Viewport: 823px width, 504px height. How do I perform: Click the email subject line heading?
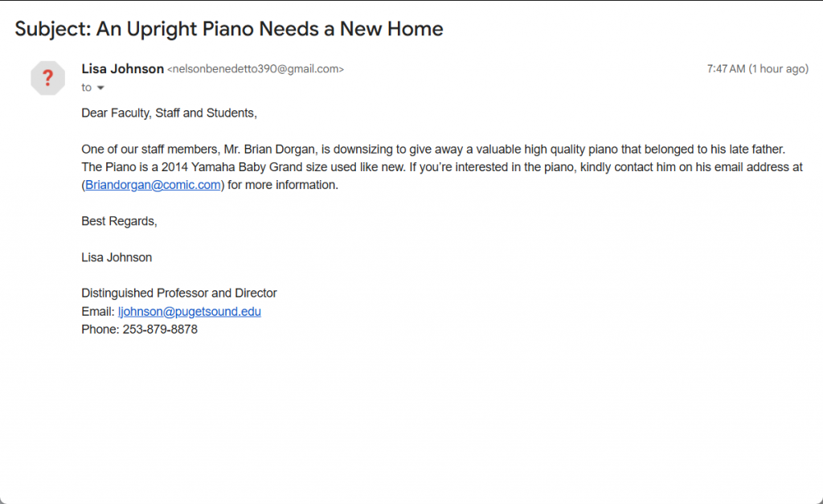coord(229,30)
